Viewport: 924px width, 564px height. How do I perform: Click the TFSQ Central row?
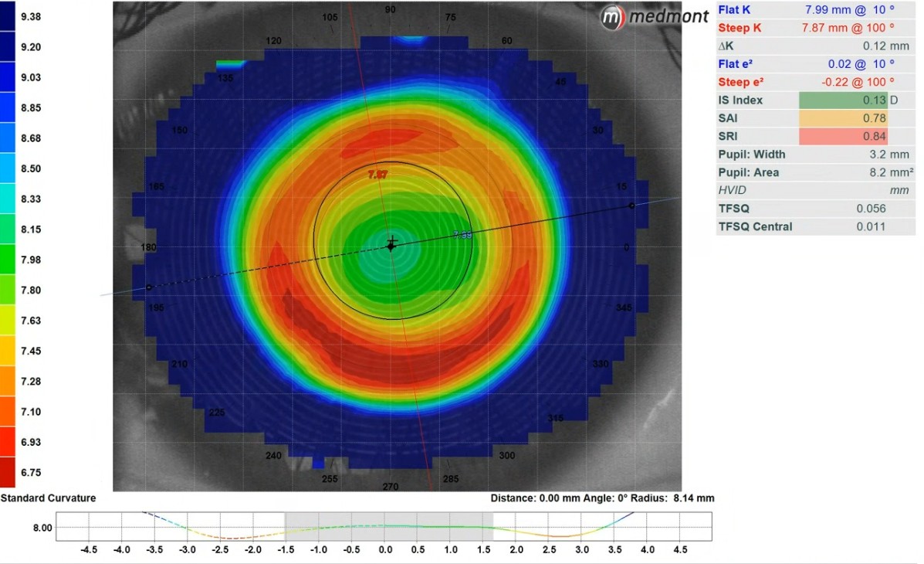pos(815,226)
